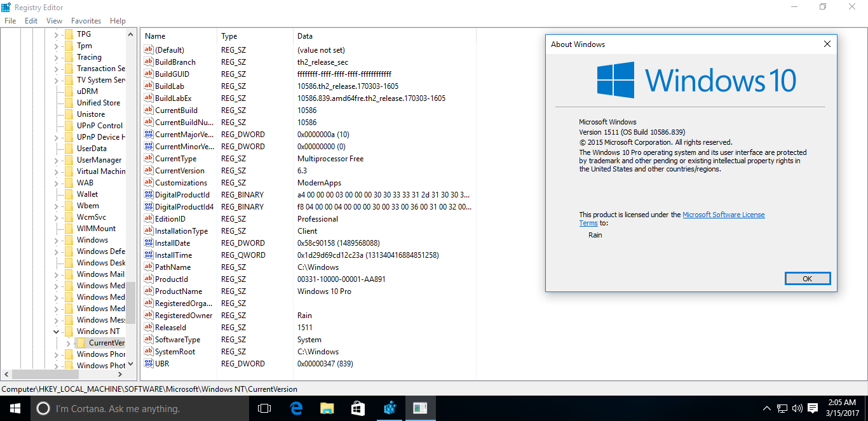Open the View menu
This screenshot has width=868, height=421.
pyautogui.click(x=54, y=21)
